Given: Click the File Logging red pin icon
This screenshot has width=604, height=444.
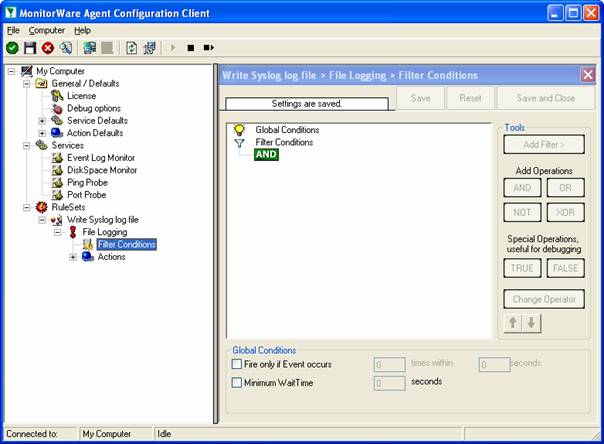Looking at the screenshot, I should 73,232.
